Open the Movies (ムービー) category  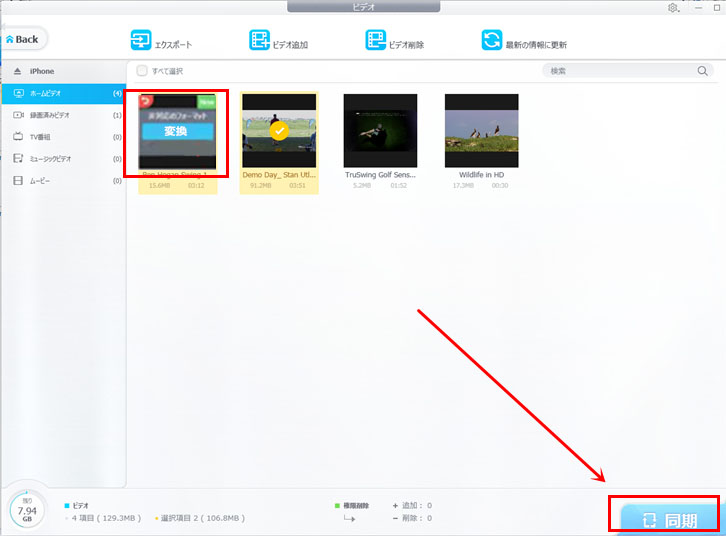click(x=64, y=181)
